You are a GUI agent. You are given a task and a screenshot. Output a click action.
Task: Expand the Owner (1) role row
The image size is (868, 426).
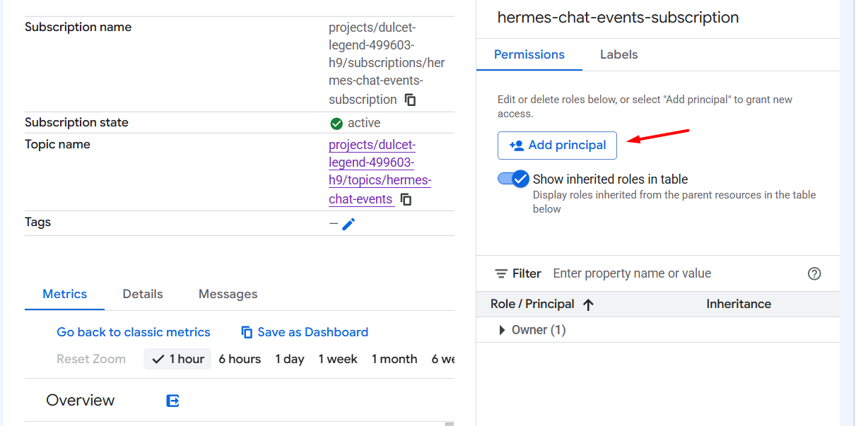[x=502, y=330]
